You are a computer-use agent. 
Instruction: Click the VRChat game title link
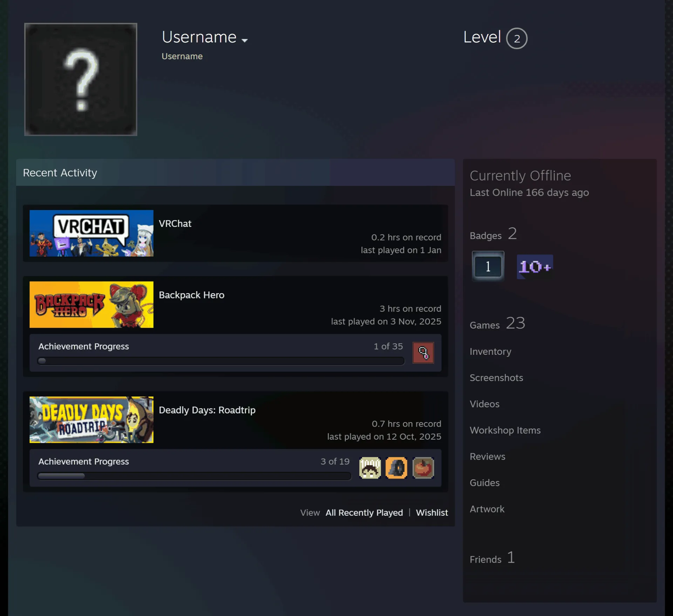point(175,224)
